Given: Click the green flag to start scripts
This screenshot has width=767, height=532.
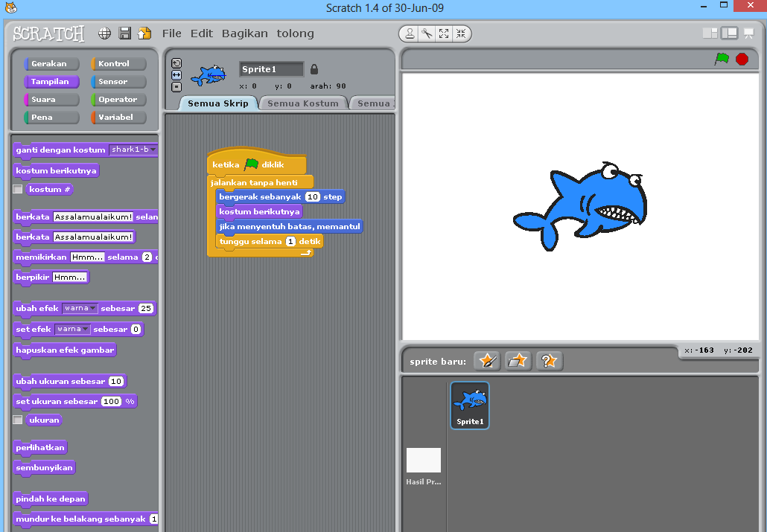Looking at the screenshot, I should [x=721, y=57].
